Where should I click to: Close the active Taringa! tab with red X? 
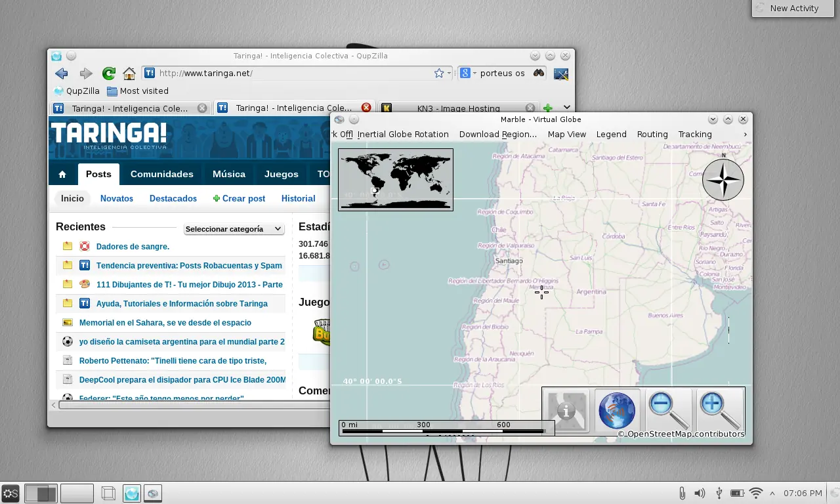[x=366, y=108]
